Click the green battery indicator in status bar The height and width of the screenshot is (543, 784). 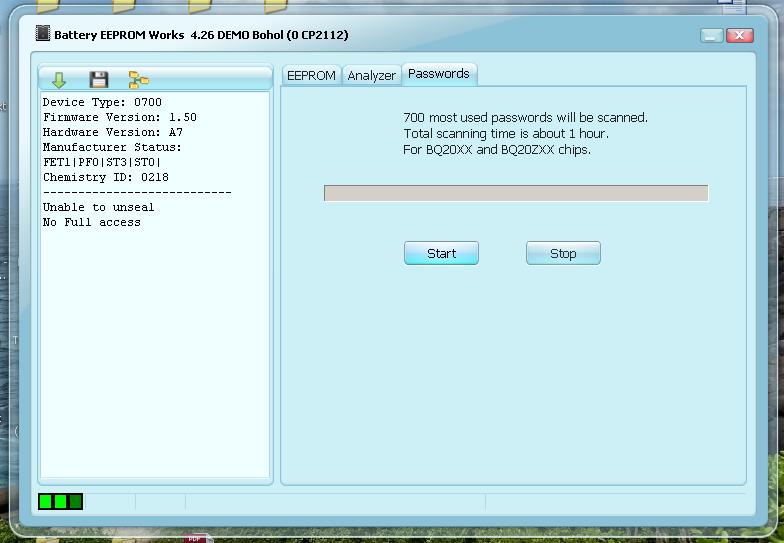tap(61, 501)
